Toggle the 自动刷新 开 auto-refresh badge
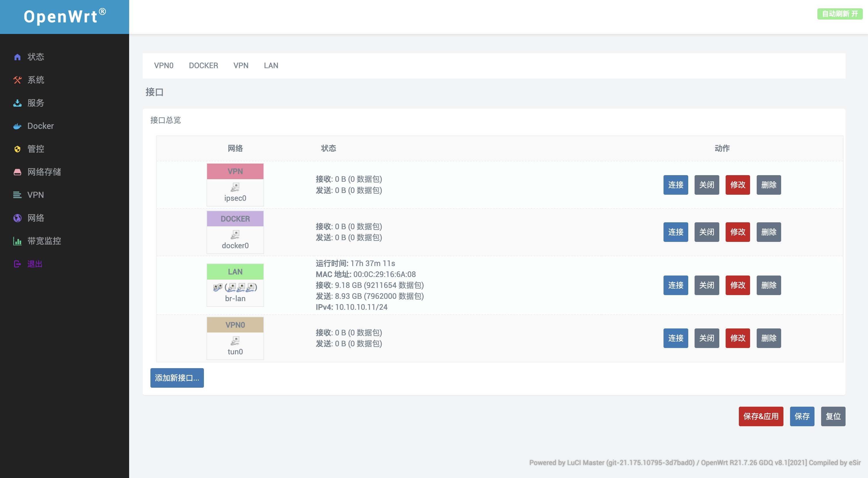 pos(839,14)
